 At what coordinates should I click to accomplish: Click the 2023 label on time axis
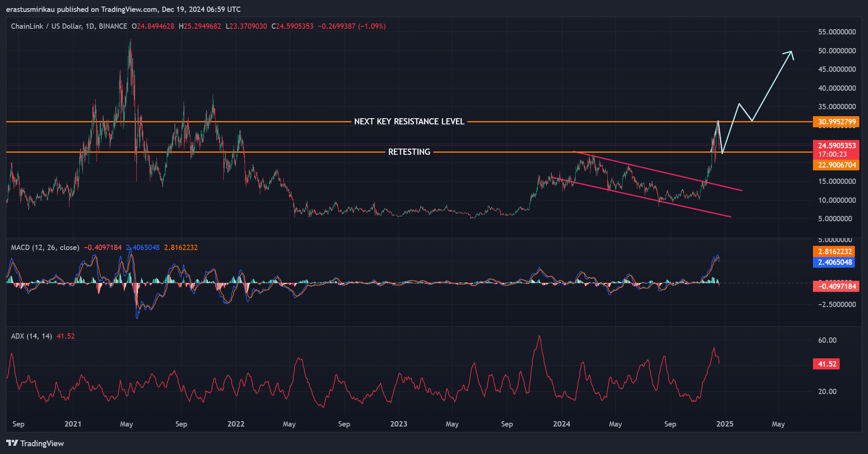point(398,424)
